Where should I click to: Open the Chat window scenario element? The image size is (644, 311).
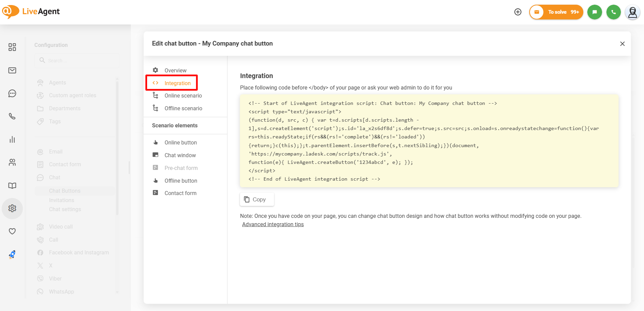(x=180, y=155)
